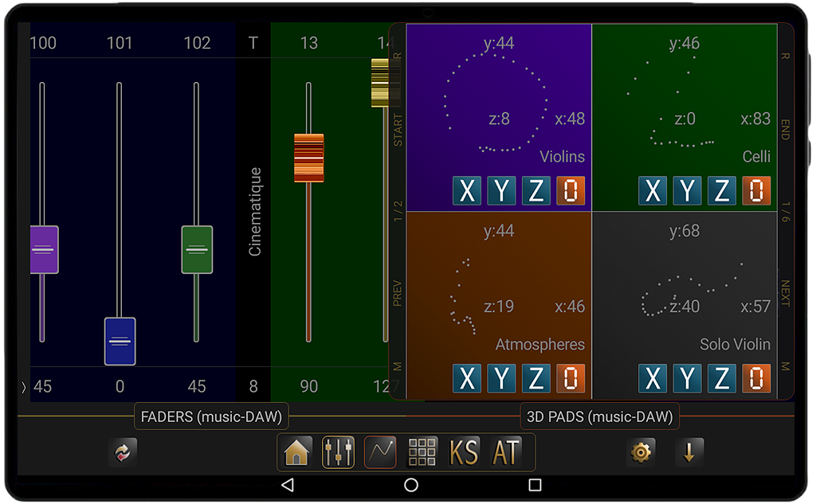Open the pads grid view icon

click(x=422, y=453)
